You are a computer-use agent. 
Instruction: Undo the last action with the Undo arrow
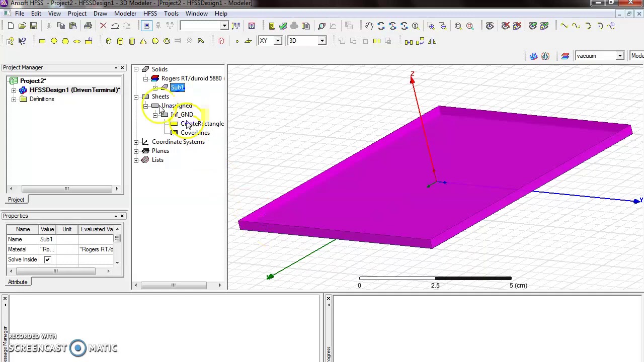tap(115, 26)
